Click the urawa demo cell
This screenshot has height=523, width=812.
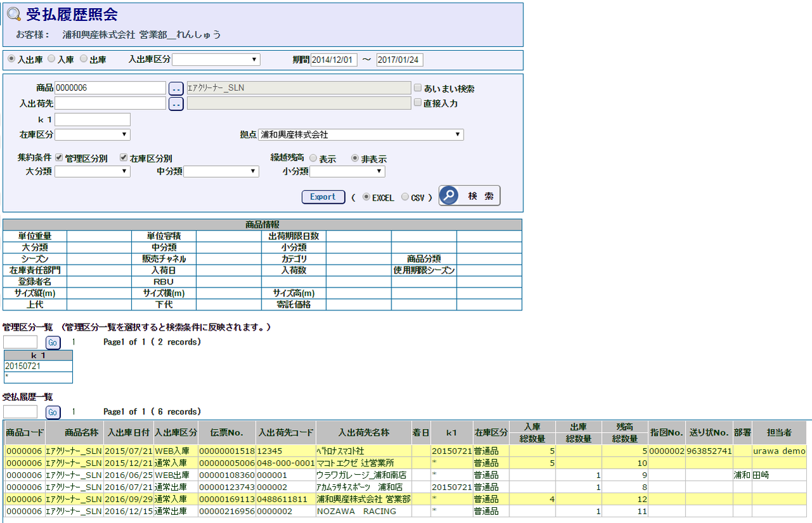click(779, 451)
